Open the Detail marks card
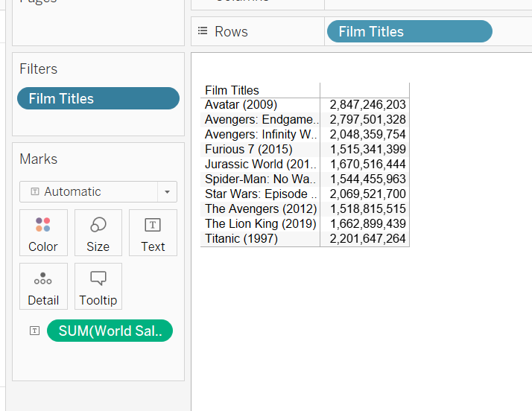532x411 pixels. pos(43,286)
